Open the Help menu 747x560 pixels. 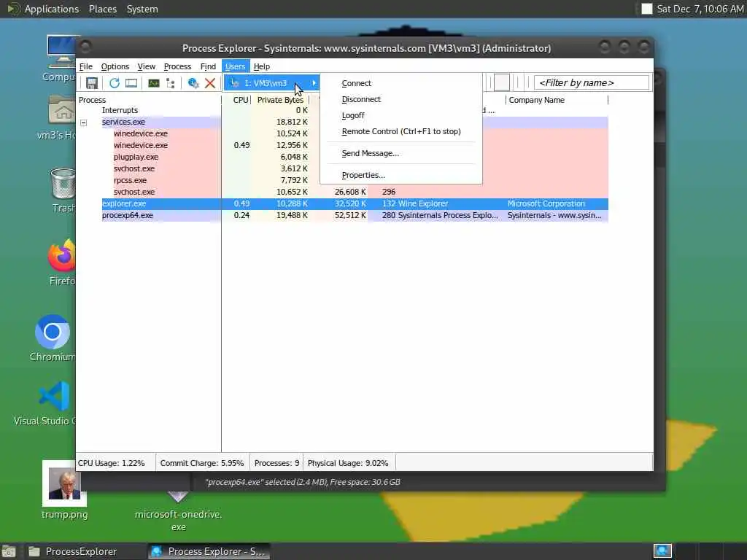262,66
